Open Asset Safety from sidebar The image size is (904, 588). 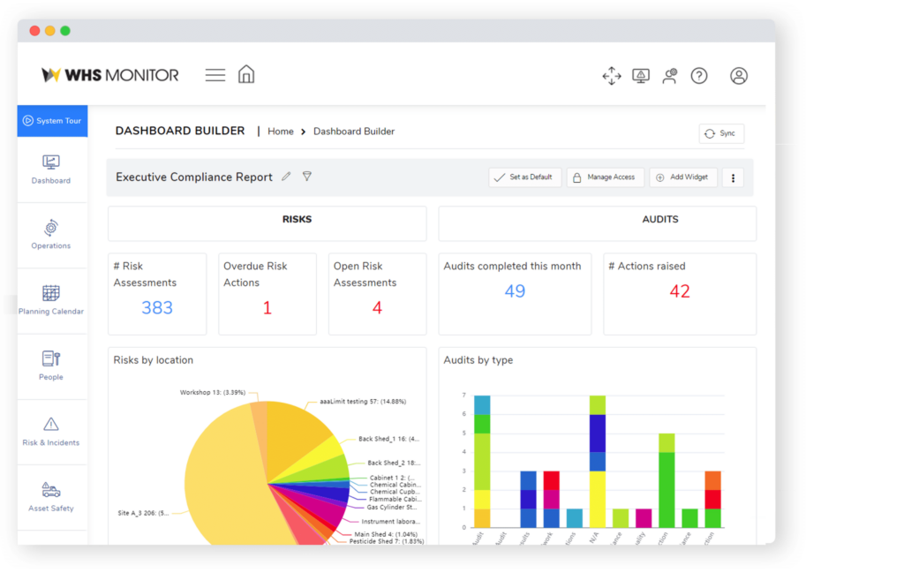click(51, 497)
